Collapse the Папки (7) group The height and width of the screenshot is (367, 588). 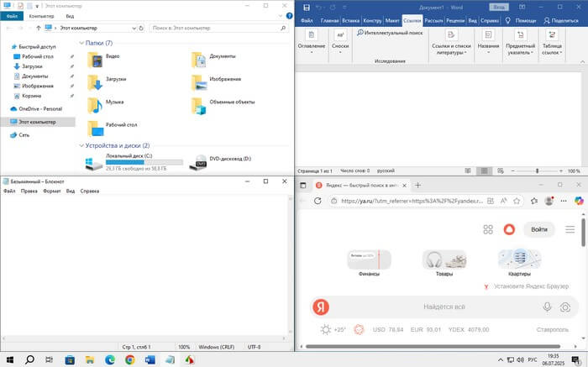(x=81, y=42)
